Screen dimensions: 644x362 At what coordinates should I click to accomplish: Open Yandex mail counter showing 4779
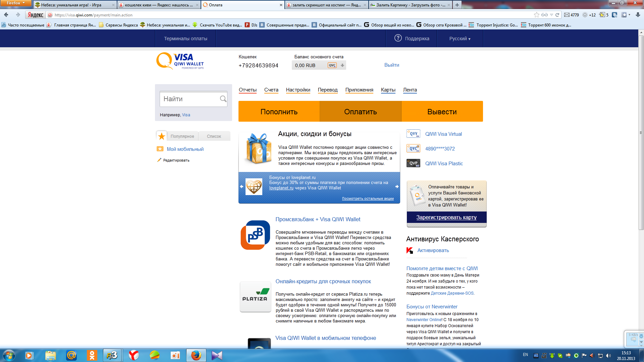tap(572, 15)
